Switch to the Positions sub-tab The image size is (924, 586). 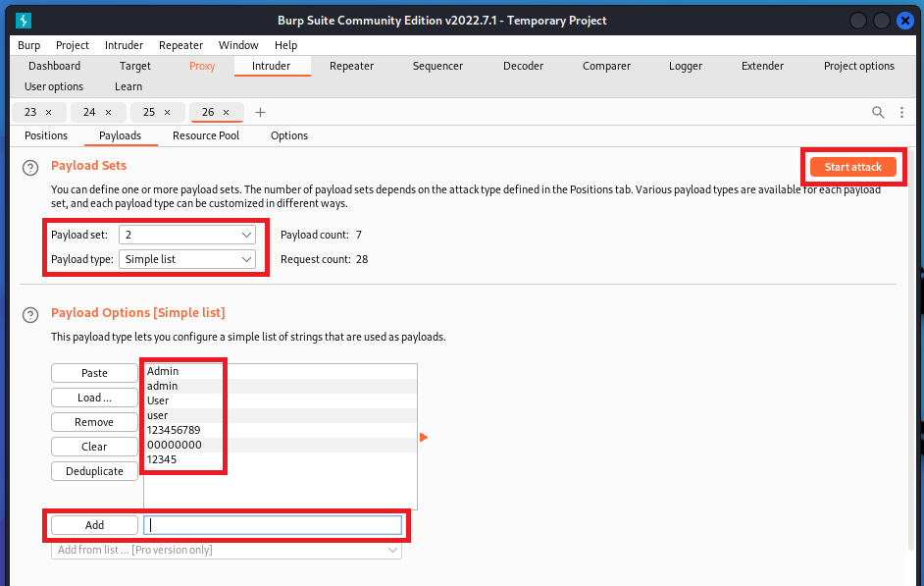tap(46, 135)
